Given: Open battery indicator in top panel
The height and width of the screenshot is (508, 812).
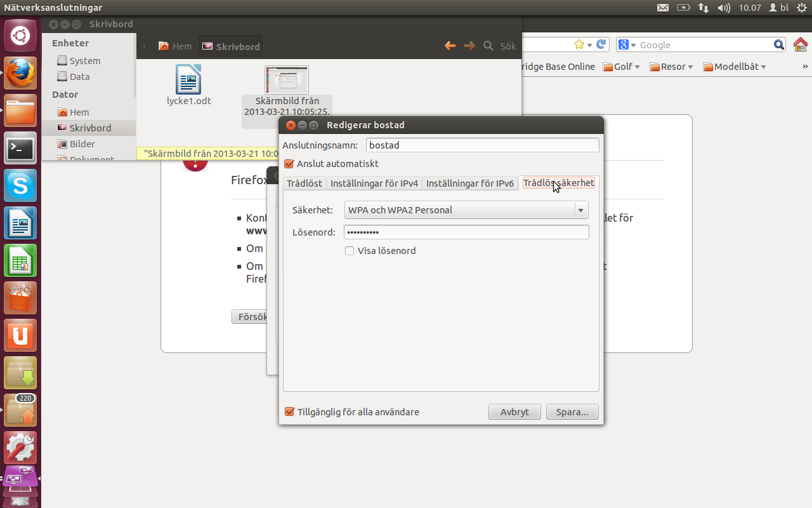Looking at the screenshot, I should (683, 8).
